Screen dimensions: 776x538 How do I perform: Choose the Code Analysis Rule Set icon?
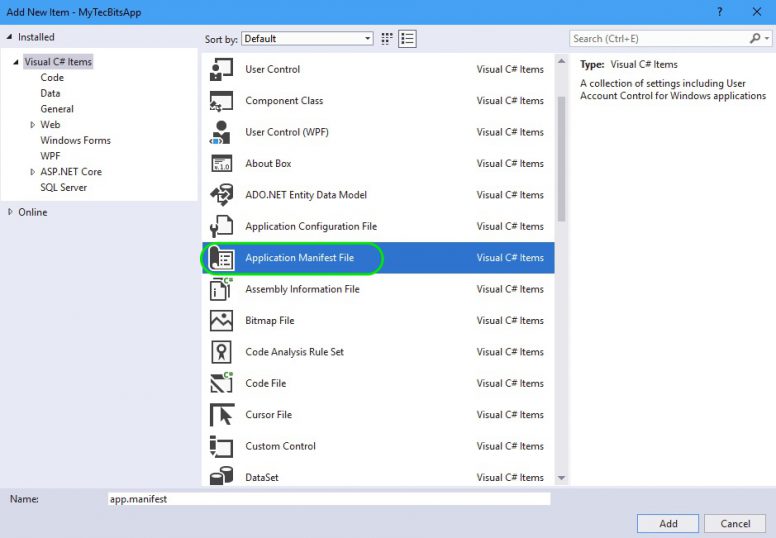pyautogui.click(x=221, y=352)
